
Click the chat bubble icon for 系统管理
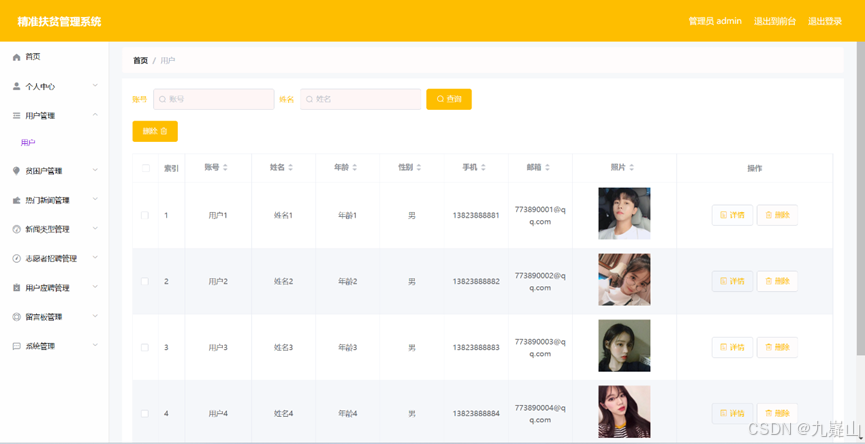[17, 346]
